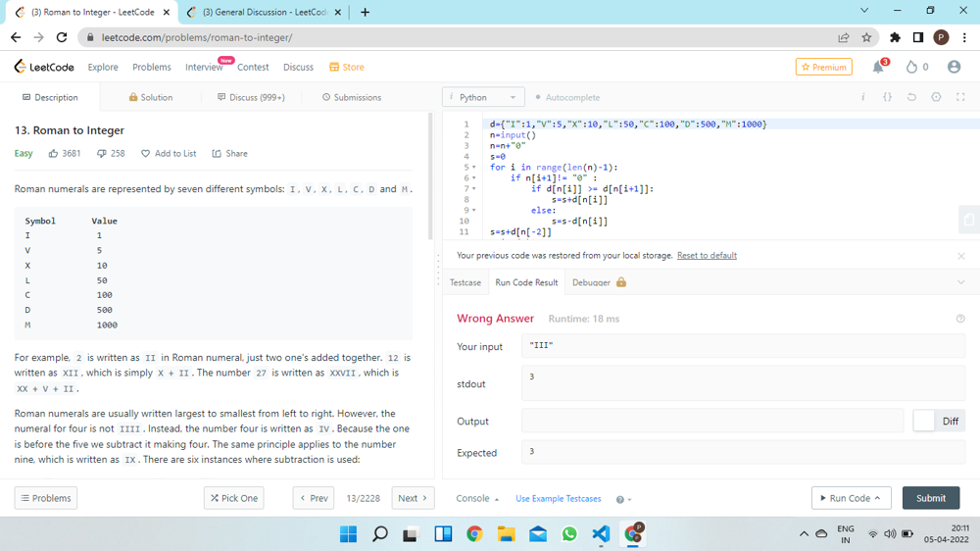The image size is (980, 551).
Task: Click the description panel scrollbar
Action: click(430, 176)
